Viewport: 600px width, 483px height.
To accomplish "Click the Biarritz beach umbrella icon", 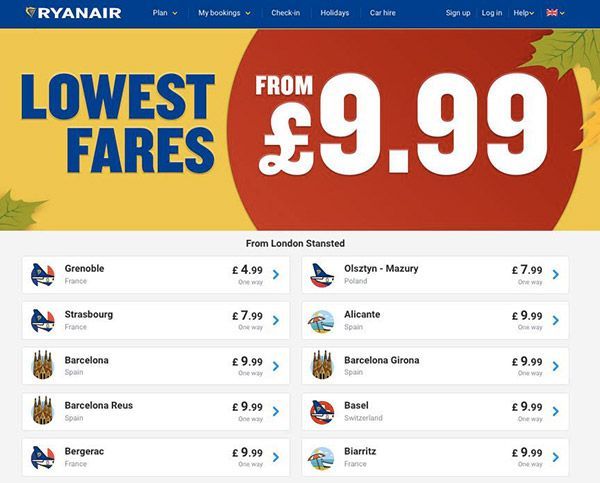I will tap(321, 458).
